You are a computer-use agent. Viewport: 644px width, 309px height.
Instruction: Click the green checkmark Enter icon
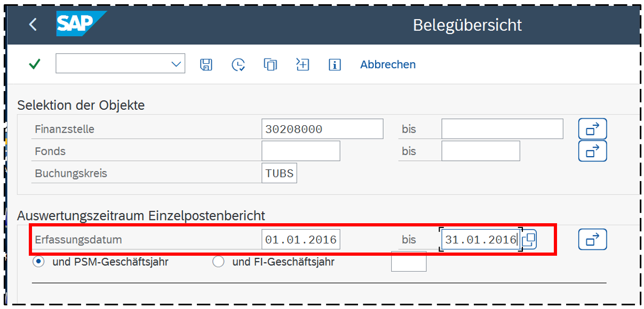[x=35, y=64]
